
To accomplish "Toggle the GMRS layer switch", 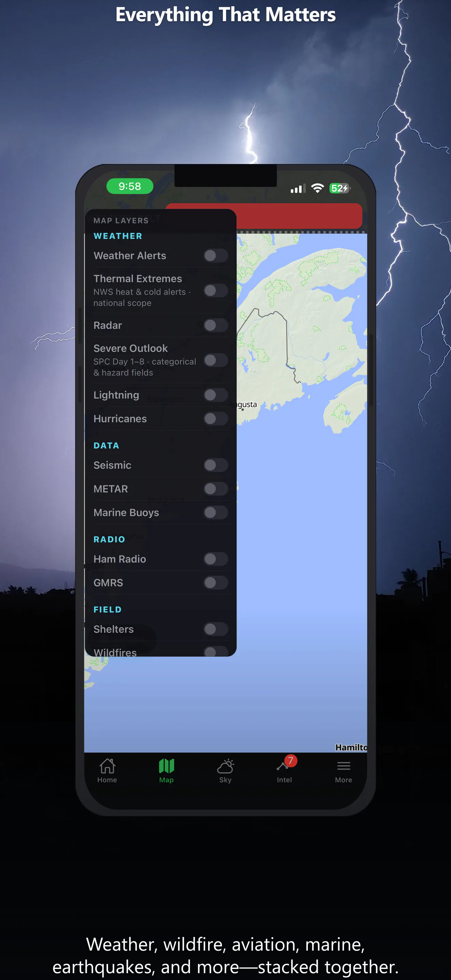I will coord(216,583).
